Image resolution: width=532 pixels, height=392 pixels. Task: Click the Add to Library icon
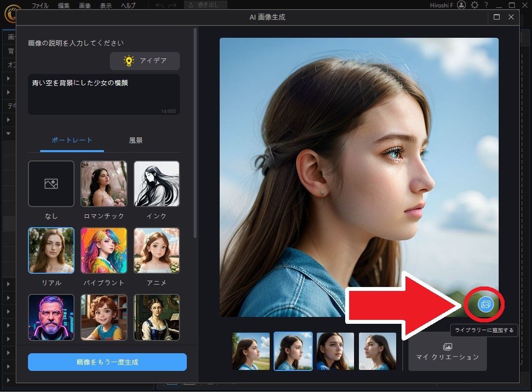(x=485, y=304)
